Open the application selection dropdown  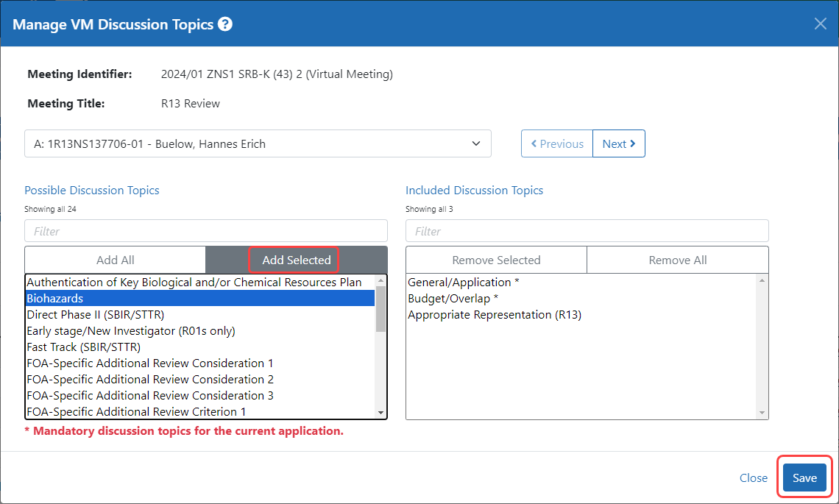(x=258, y=143)
